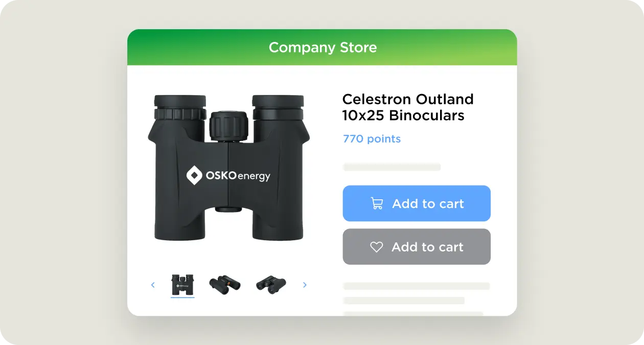Viewport: 644px width, 345px height.
Task: Select the first thumbnail with front view
Action: pos(182,285)
